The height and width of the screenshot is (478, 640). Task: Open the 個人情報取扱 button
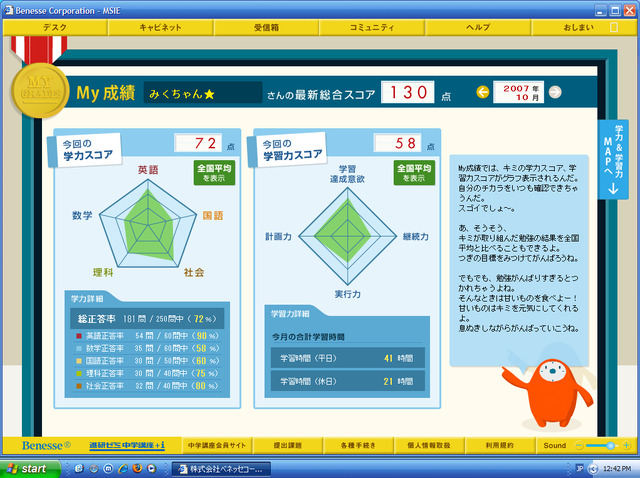[429, 445]
